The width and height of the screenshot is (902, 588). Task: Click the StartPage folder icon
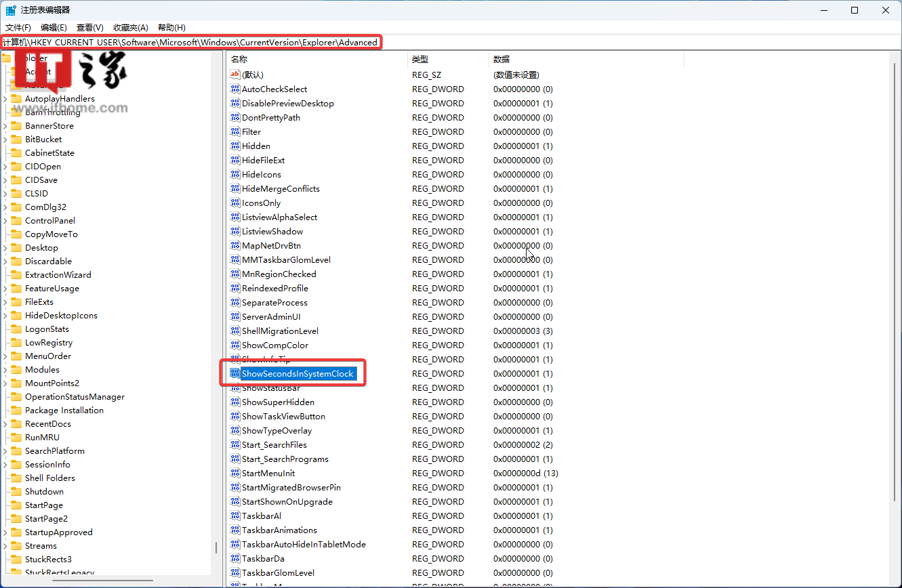tap(16, 505)
